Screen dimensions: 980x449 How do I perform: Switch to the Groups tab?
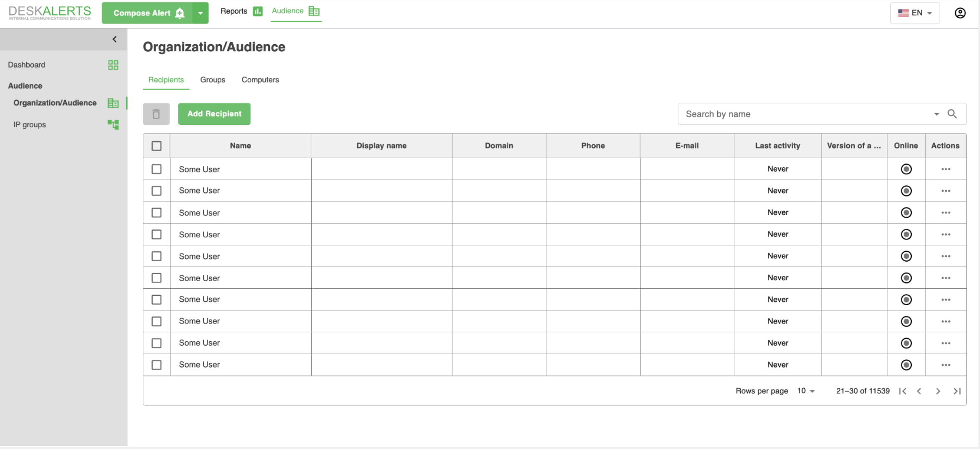coord(212,80)
